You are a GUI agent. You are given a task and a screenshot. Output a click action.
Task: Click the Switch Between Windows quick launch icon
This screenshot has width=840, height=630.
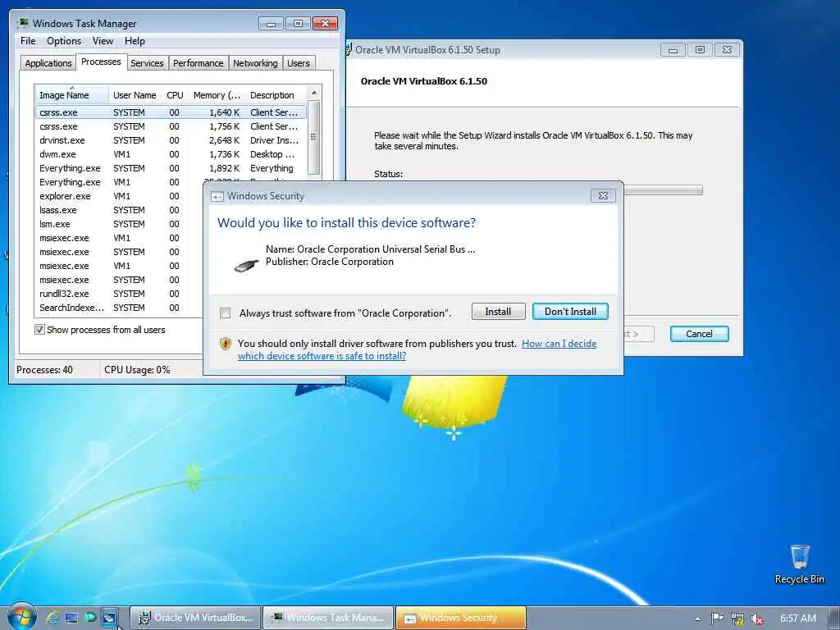[x=110, y=618]
